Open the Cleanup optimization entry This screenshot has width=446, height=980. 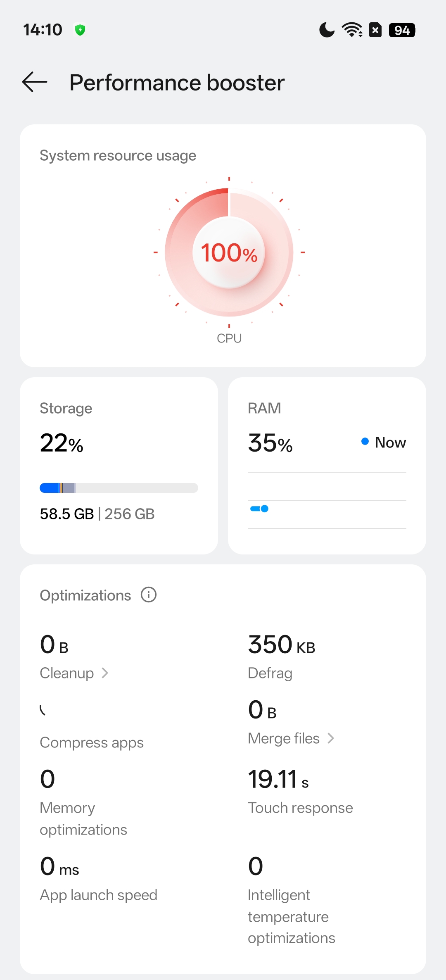[x=67, y=673]
